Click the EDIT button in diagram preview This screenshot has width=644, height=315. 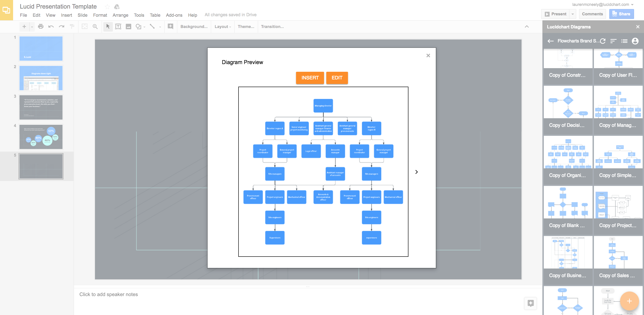point(337,78)
